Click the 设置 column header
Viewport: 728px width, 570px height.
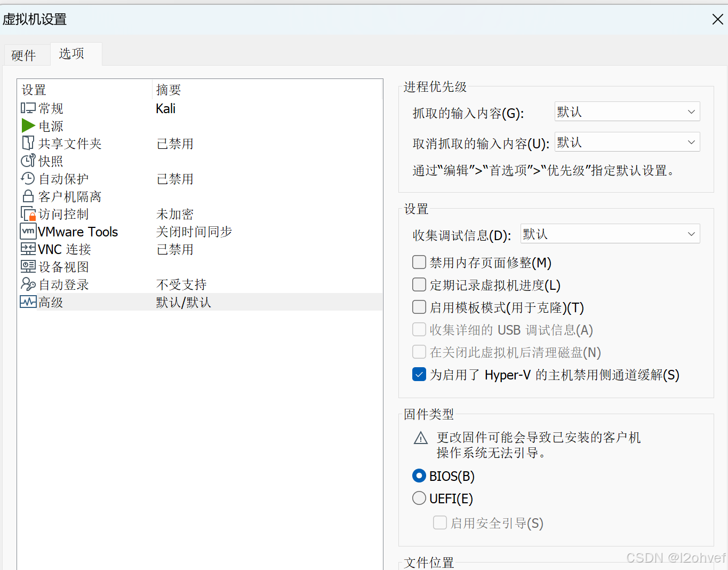(x=85, y=90)
